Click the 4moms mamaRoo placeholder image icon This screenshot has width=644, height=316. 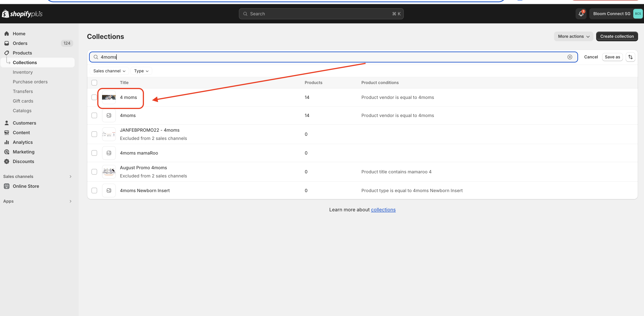tap(109, 153)
